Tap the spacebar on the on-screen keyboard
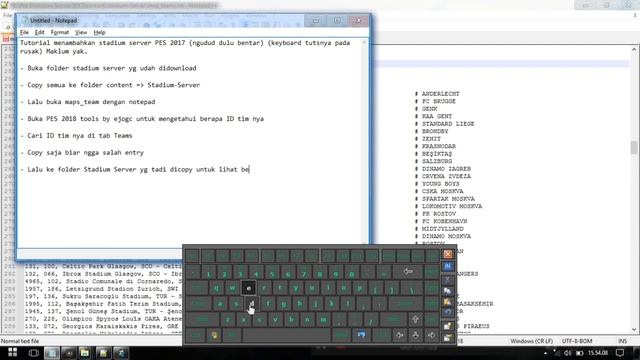This screenshot has height=360, width=640. [287, 335]
